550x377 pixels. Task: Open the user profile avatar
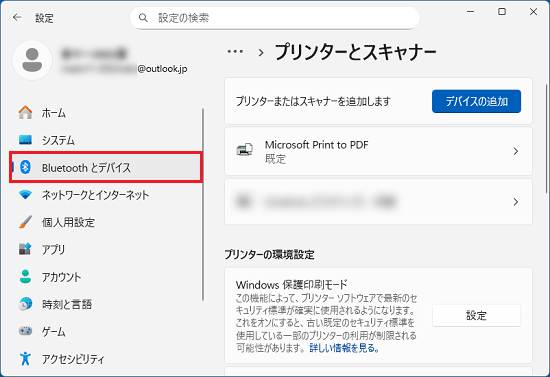tap(32, 60)
